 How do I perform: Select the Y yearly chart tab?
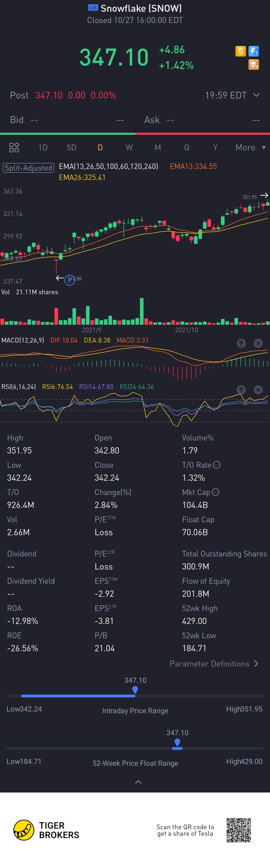click(x=215, y=147)
